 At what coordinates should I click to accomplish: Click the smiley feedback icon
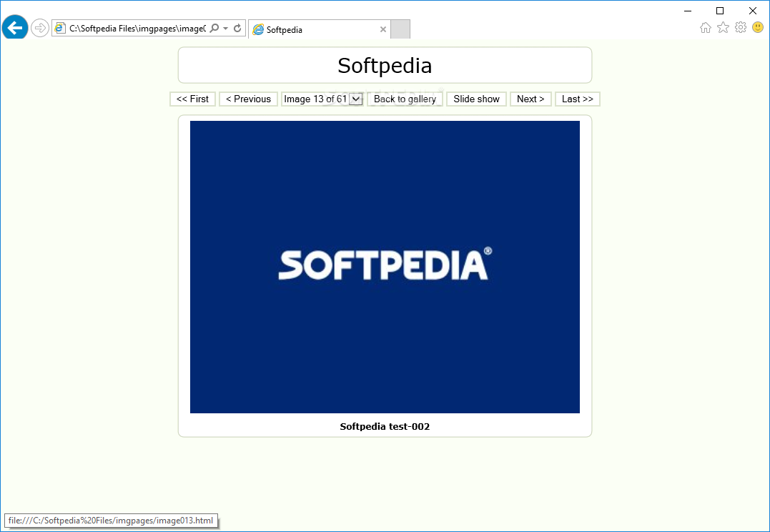click(x=758, y=27)
